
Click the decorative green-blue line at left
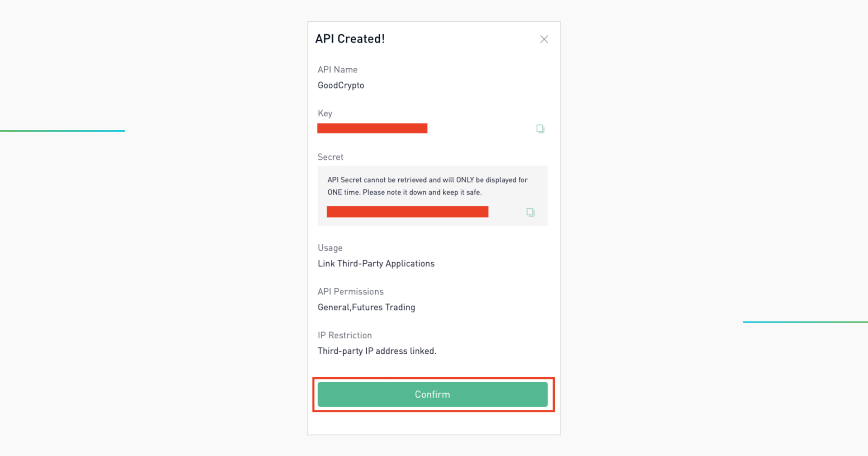click(62, 131)
